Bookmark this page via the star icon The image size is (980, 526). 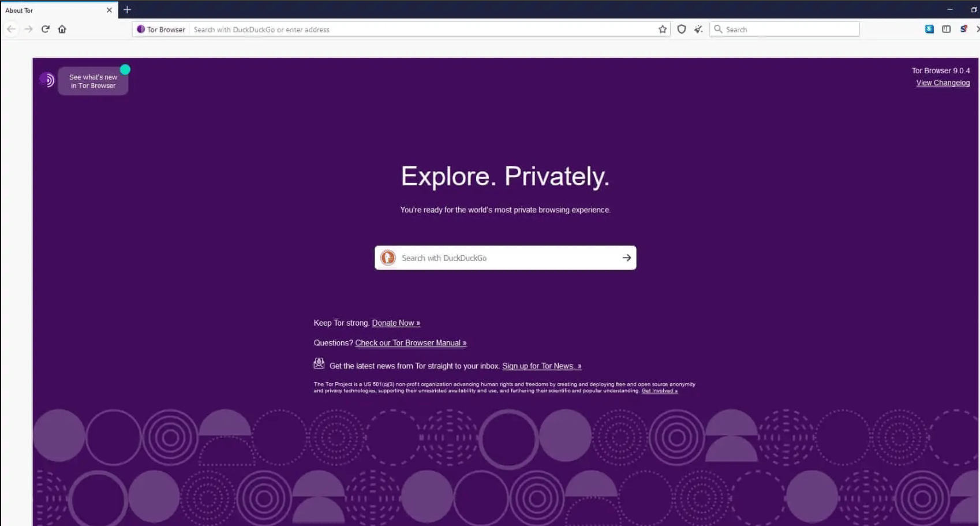coord(662,29)
